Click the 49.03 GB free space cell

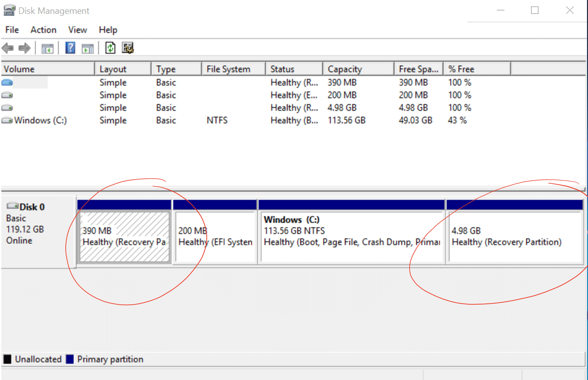[x=415, y=120]
